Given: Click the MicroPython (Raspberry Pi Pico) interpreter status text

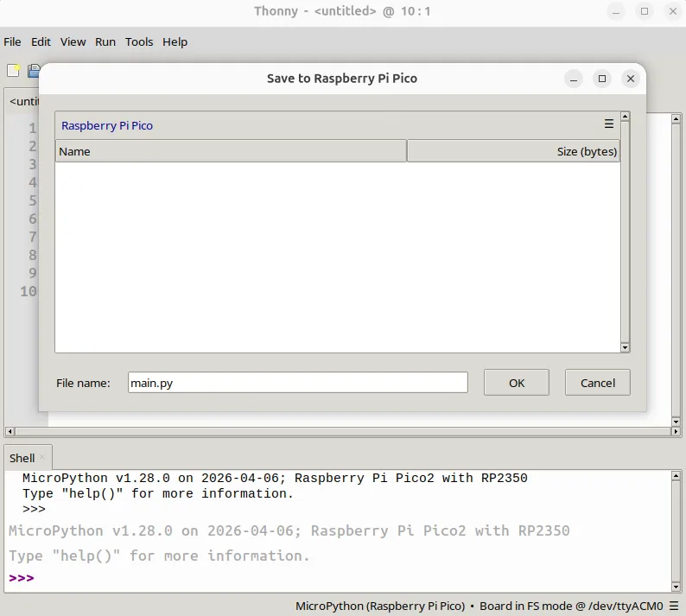Looking at the screenshot, I should coord(380,606).
